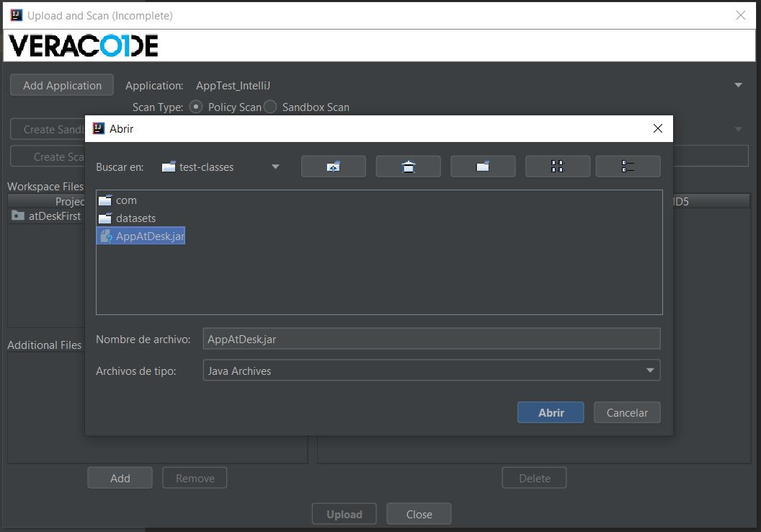Viewport: 761px width, 532px height.
Task: Click the Remove button
Action: click(195, 478)
